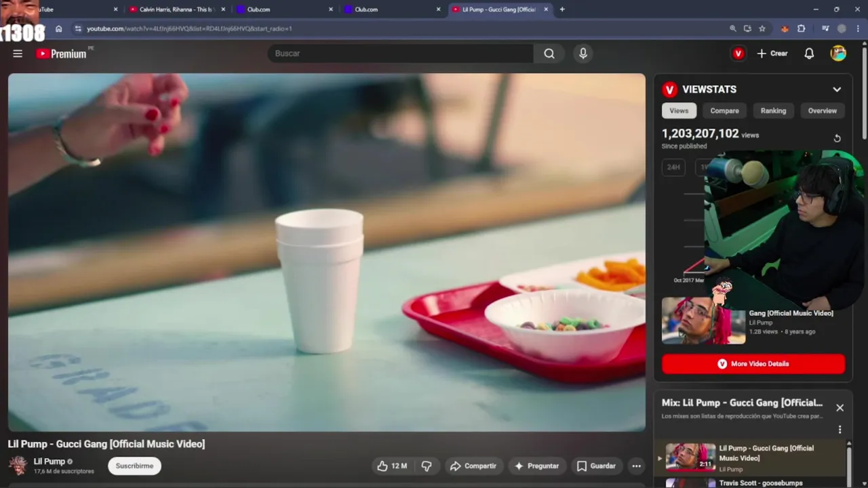Switch to Calvin Harris, Rihanna browser tab
Viewport: 868px width, 488px height.
[x=176, y=9]
